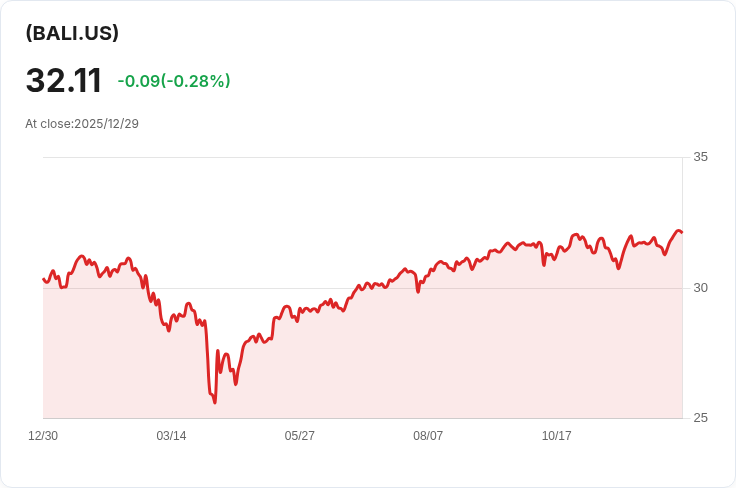Click the 25 y-axis price label
736x488 pixels.
[x=700, y=418]
